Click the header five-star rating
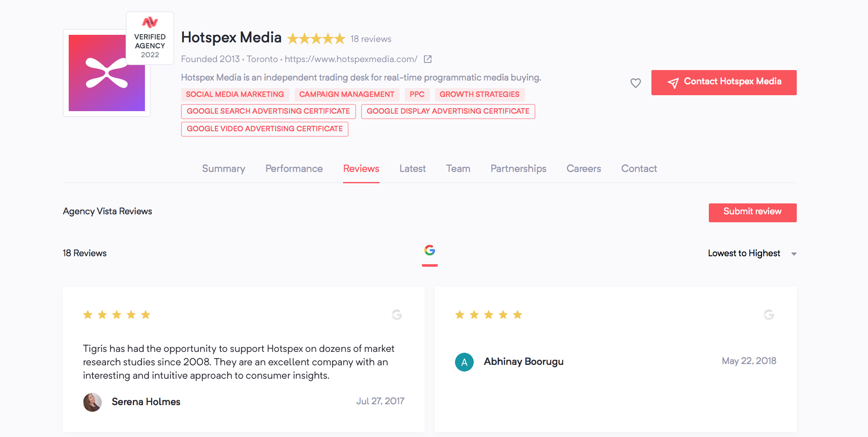The width and height of the screenshot is (868, 437). 316,39
